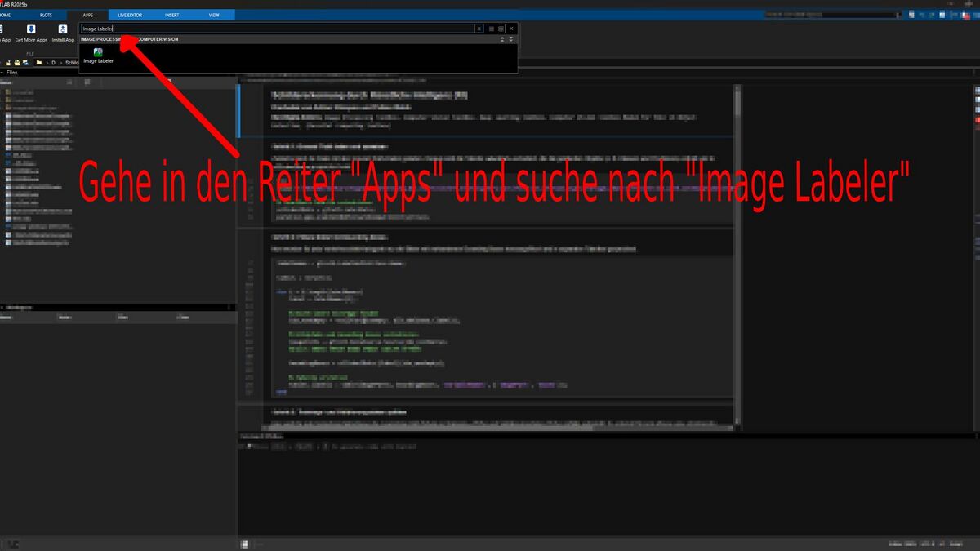This screenshot has width=980, height=551.
Task: Switch to the Live Editor tab
Action: [x=129, y=15]
